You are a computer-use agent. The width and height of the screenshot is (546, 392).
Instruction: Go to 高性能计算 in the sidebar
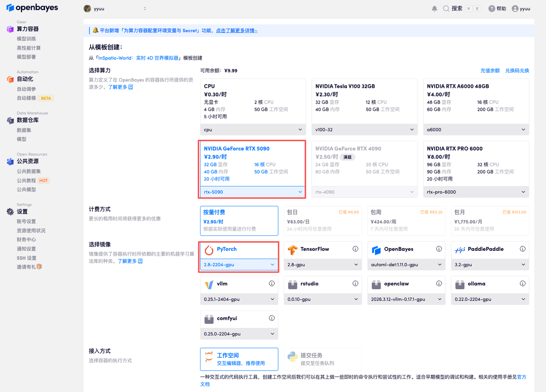tap(29, 48)
